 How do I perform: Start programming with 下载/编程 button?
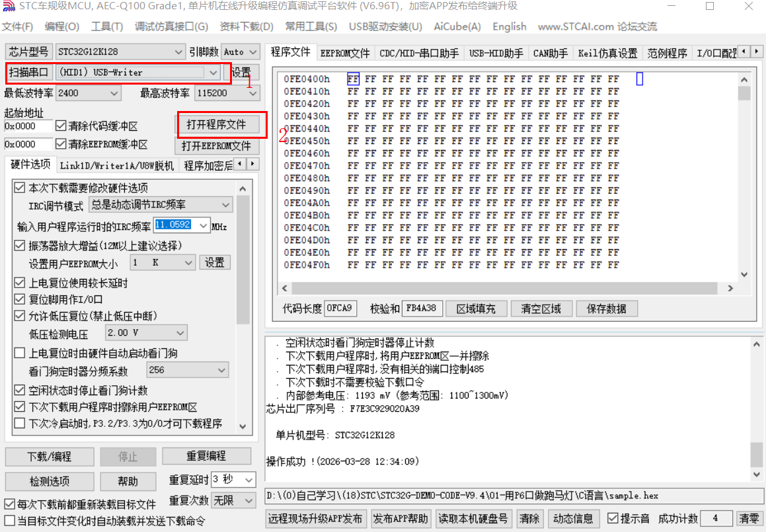coord(49,456)
